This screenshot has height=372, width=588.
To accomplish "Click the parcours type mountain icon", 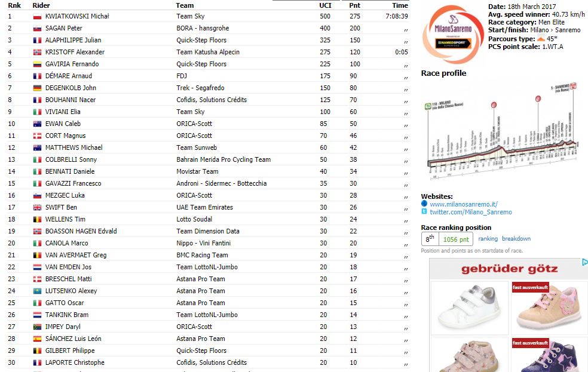I will [x=541, y=39].
